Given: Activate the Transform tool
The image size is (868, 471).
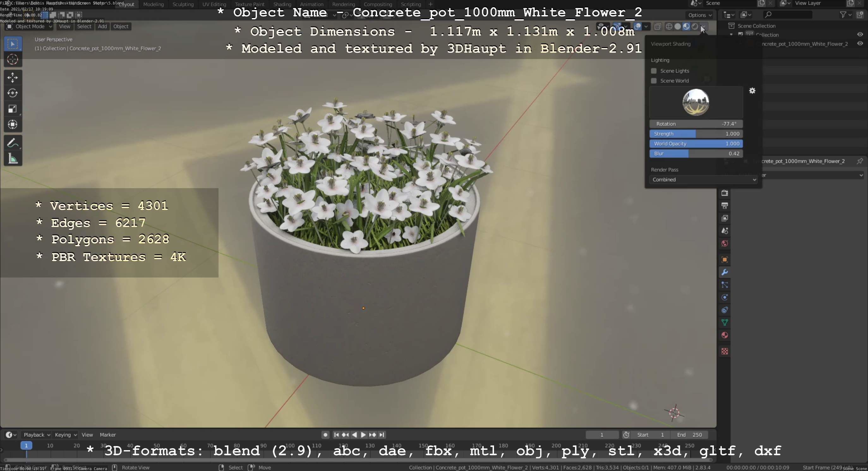Looking at the screenshot, I should (x=13, y=125).
